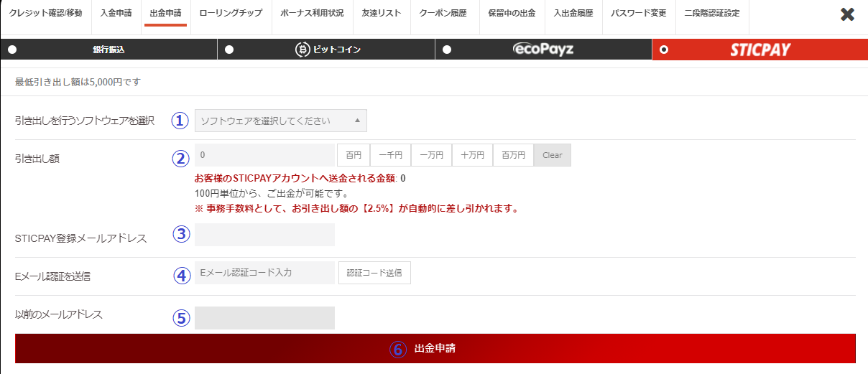Add 一千円 to the withdrawal amount

pos(390,155)
